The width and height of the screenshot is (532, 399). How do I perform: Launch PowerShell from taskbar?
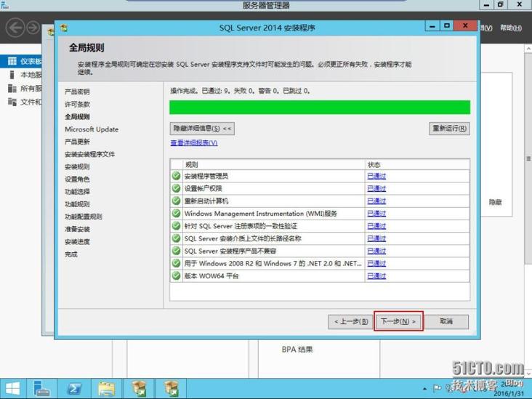coord(74,389)
